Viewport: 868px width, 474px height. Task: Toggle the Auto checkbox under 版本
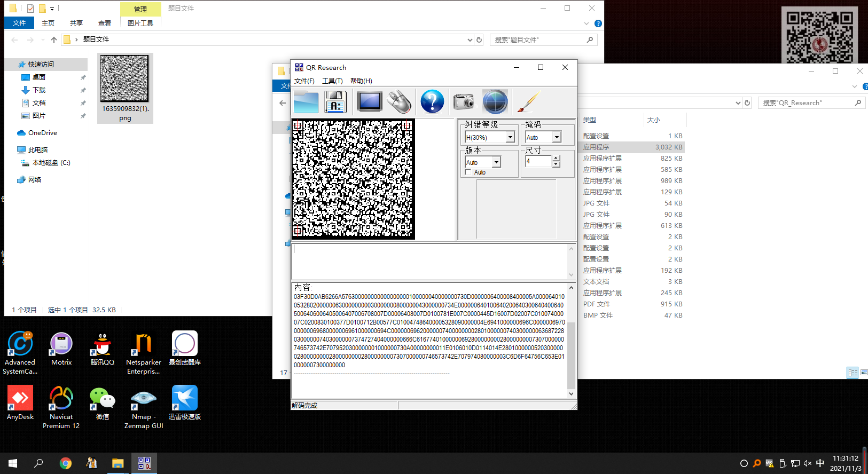(468, 172)
